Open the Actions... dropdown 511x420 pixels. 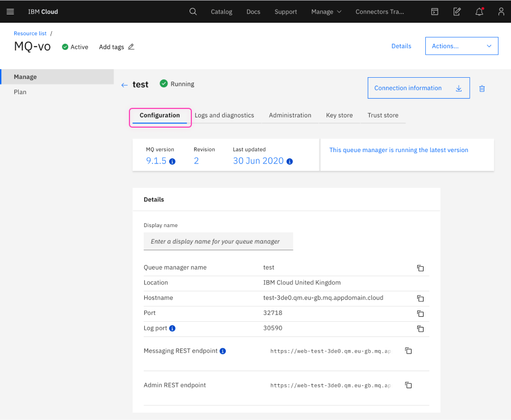pyautogui.click(x=462, y=46)
